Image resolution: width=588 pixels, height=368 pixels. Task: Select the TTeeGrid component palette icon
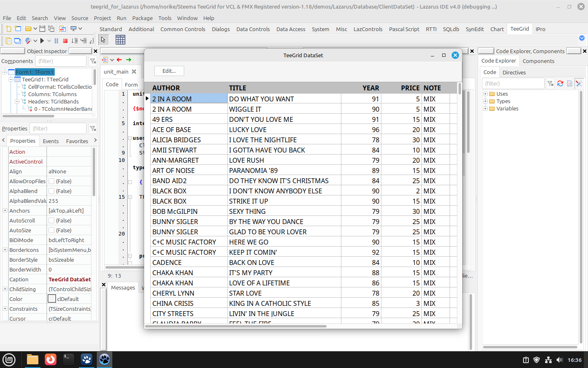point(120,40)
